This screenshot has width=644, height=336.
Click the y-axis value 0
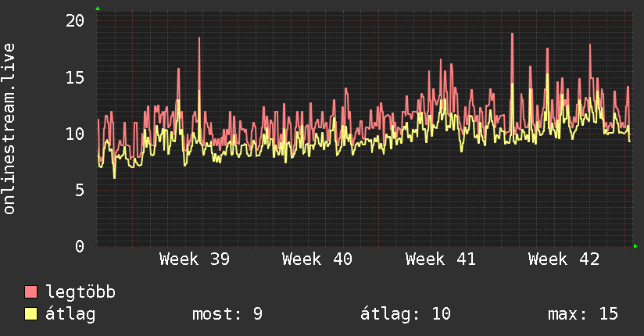(x=80, y=246)
